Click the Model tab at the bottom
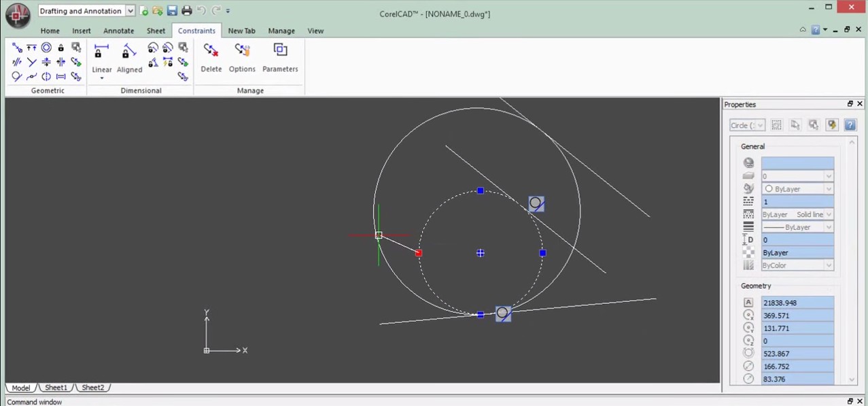 tap(20, 387)
